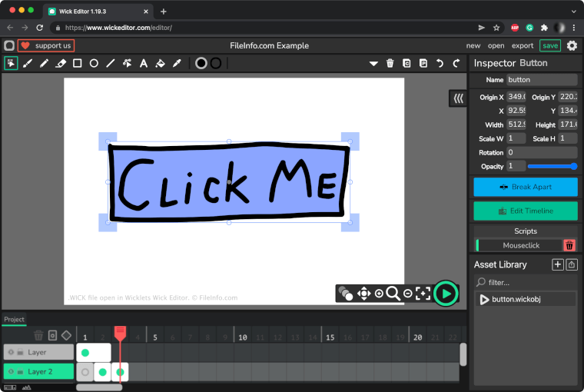Activate the Fill Bucket tool
Viewport: 584px width, 392px height.
click(160, 63)
